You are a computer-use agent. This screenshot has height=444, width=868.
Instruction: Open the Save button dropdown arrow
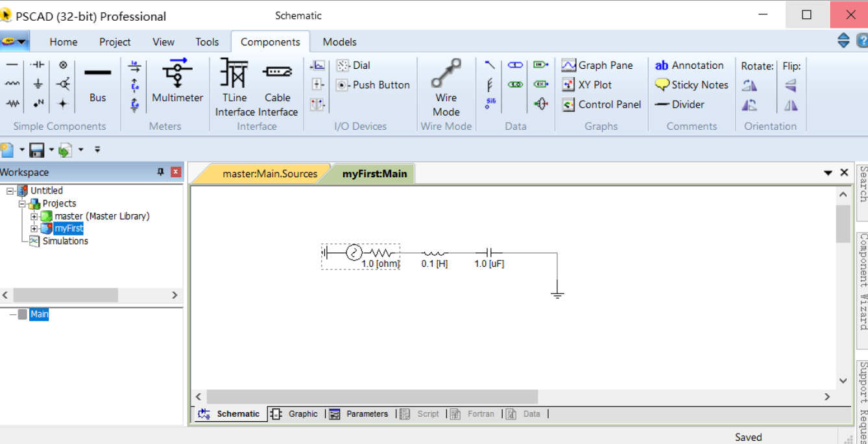point(51,150)
